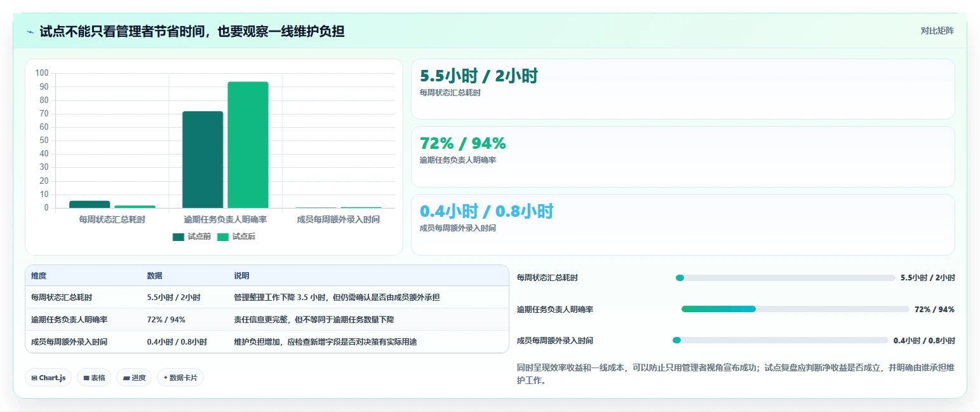Screen dimensions: 980x412
Task: Click the 逾期任务负责人明确率 card caption
Action: (458, 160)
